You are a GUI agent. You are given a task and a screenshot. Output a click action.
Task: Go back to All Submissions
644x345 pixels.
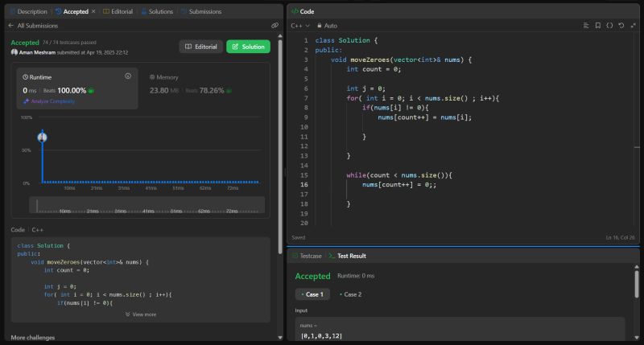(x=38, y=26)
